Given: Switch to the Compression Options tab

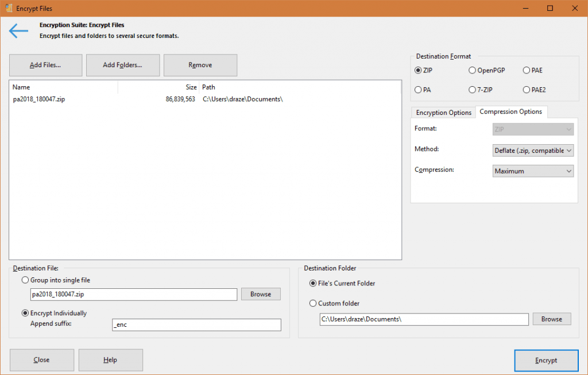Looking at the screenshot, I should point(511,112).
